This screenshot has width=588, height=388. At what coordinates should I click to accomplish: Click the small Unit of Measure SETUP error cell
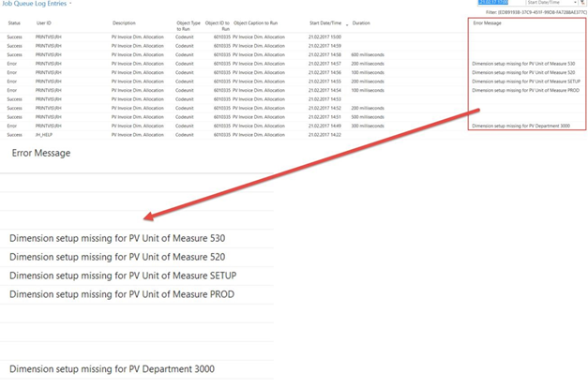(x=526, y=82)
